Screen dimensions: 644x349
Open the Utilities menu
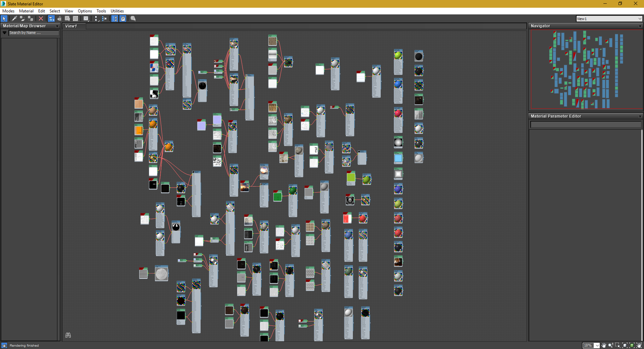[x=117, y=11]
